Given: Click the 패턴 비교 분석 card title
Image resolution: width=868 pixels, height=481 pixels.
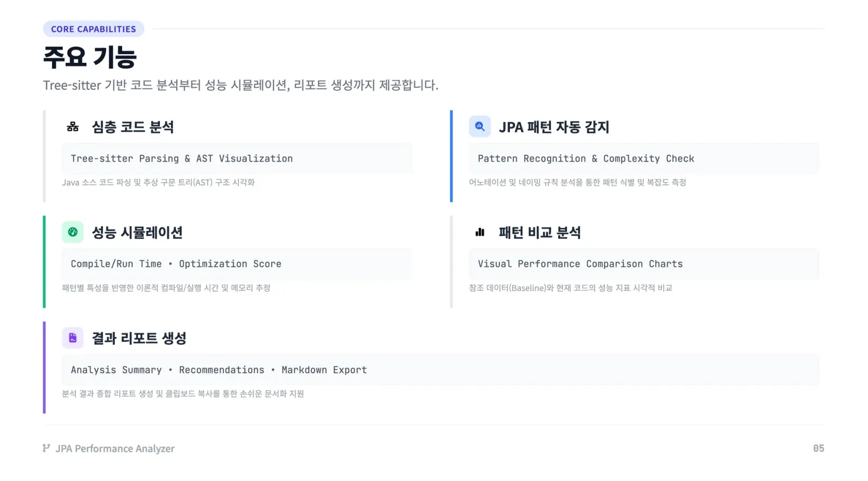Looking at the screenshot, I should pyautogui.click(x=540, y=232).
